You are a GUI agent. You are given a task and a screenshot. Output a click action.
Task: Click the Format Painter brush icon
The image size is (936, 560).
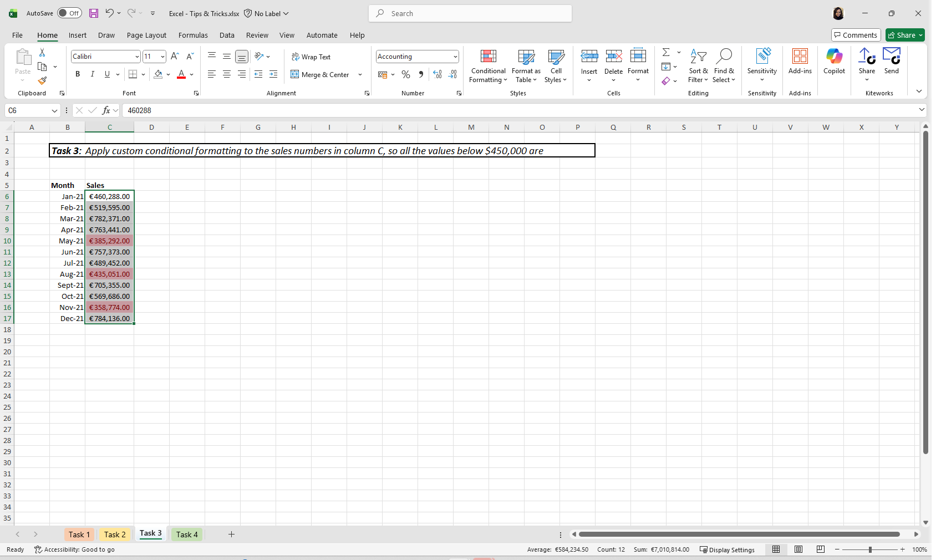tap(42, 81)
